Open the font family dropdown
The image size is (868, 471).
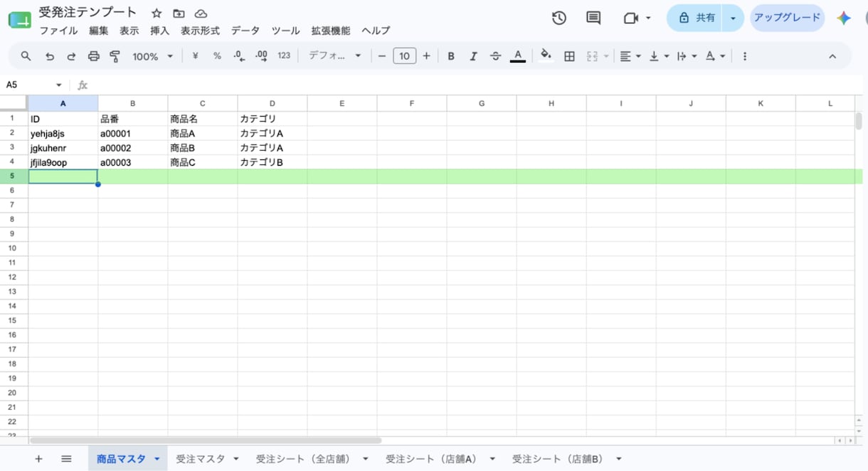pos(335,56)
